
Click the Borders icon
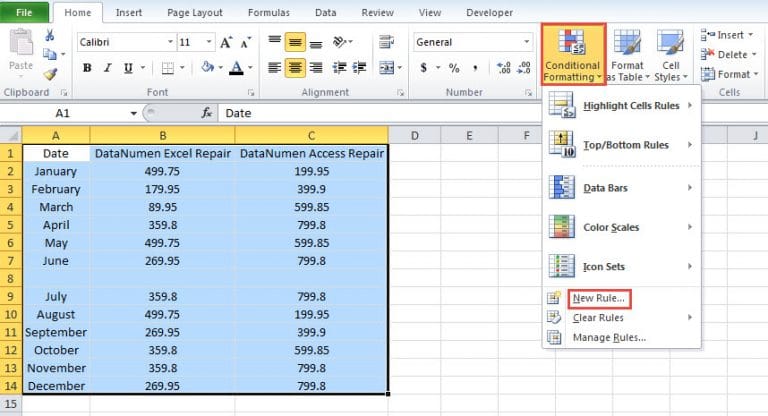[168, 68]
